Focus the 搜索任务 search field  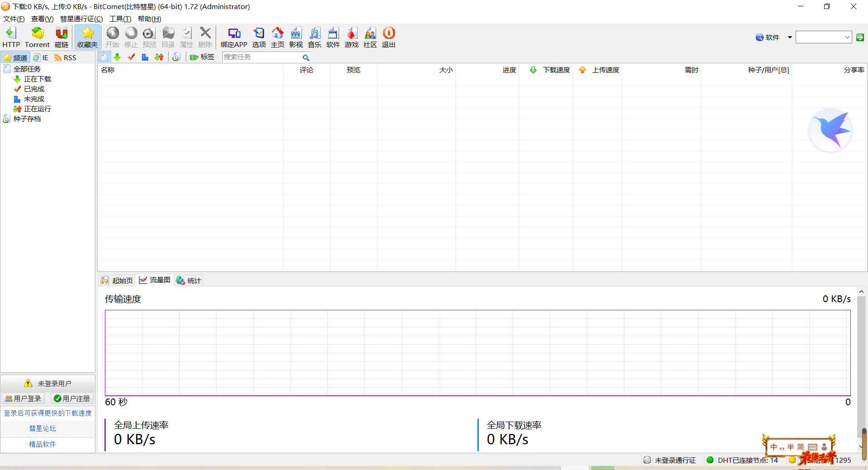(x=262, y=57)
